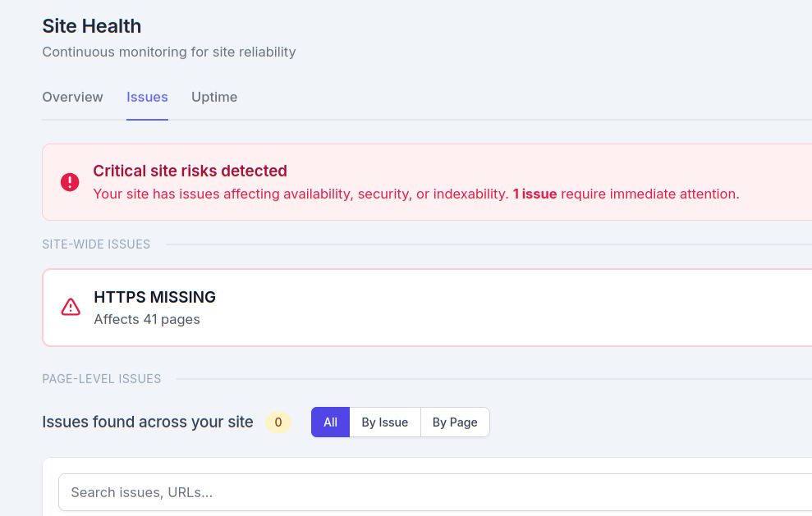The image size is (812, 516).
Task: Expand the PAGE-LEVEL ISSUES section
Action: point(102,378)
